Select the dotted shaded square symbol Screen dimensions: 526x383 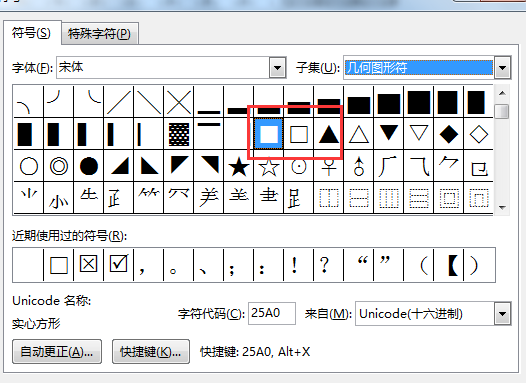click(x=179, y=134)
